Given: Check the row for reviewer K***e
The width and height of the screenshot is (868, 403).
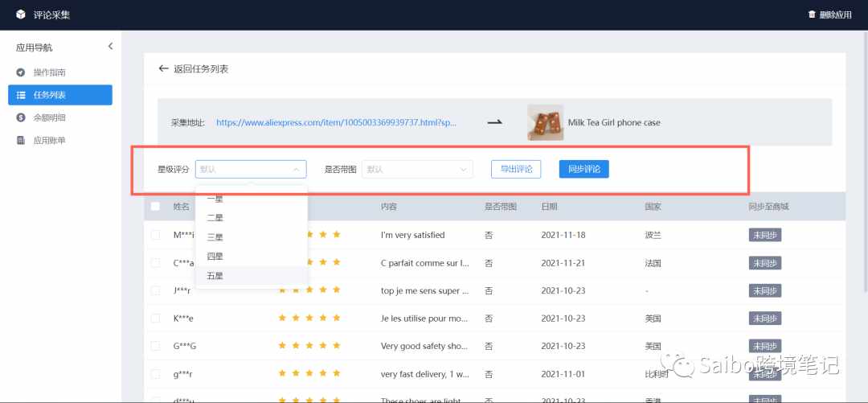Looking at the screenshot, I should (x=156, y=319).
